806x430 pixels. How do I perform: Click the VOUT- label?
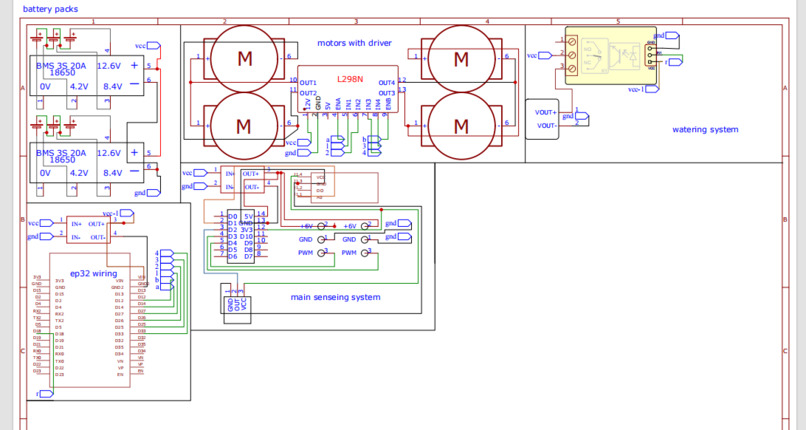pos(545,126)
